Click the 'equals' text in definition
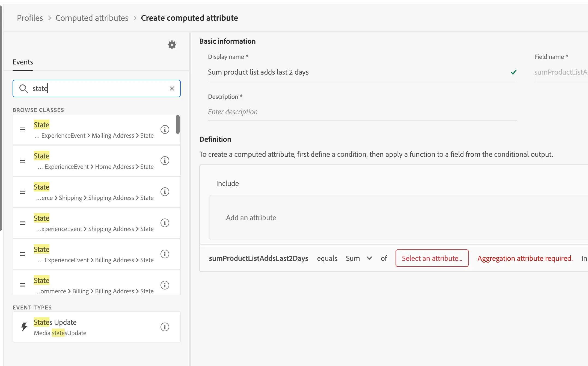Screen dimensions: 588x366 click(x=327, y=258)
